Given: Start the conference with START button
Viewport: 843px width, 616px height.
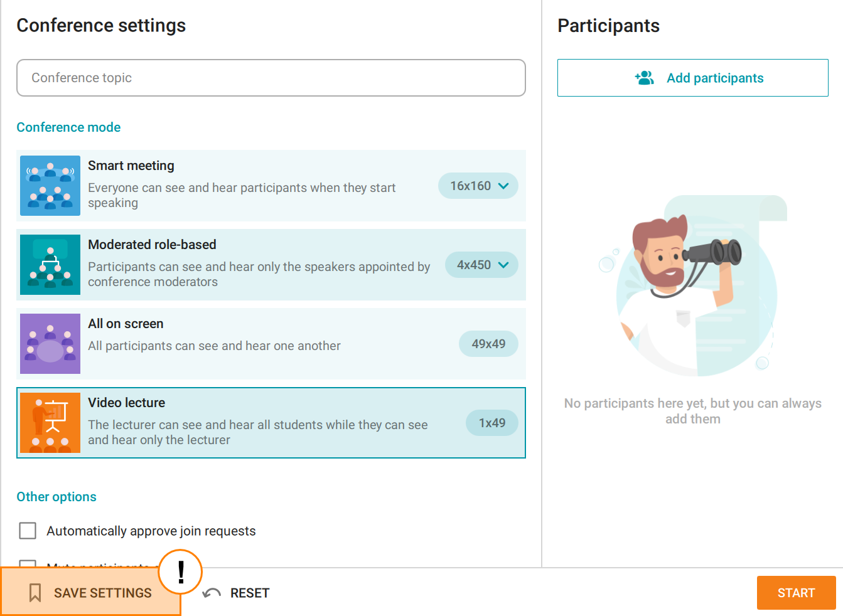Looking at the screenshot, I should click(x=796, y=593).
